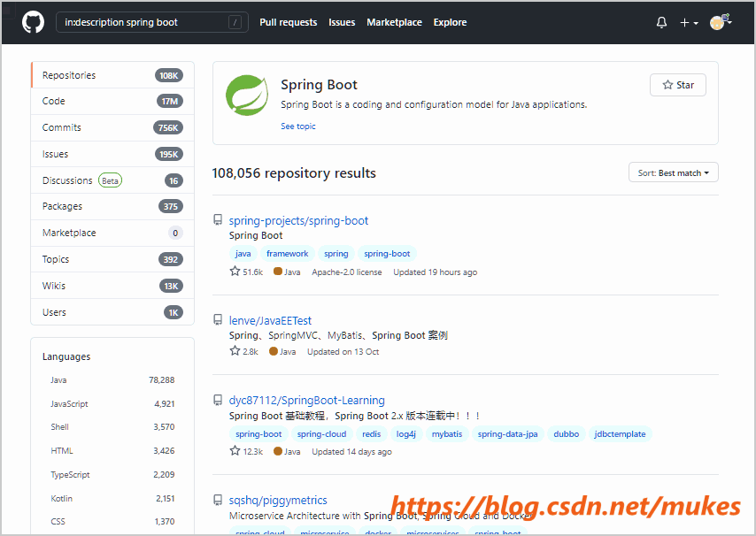Filter results by Java language

(x=112, y=380)
